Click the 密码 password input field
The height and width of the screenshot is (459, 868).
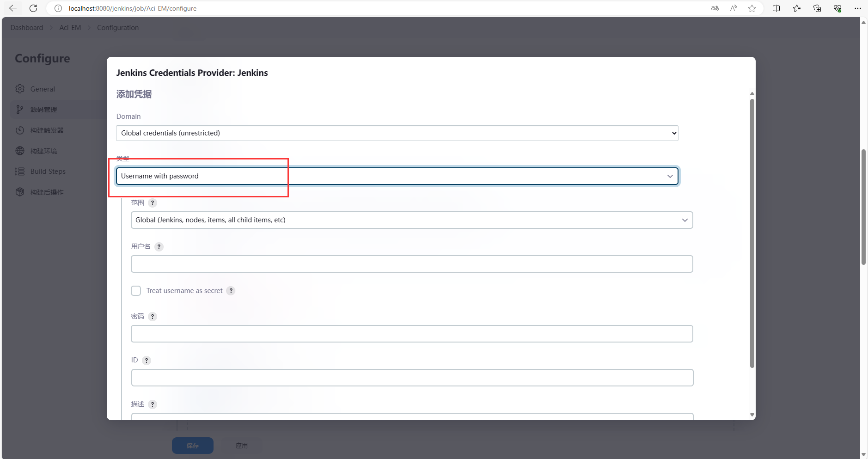[x=412, y=334]
